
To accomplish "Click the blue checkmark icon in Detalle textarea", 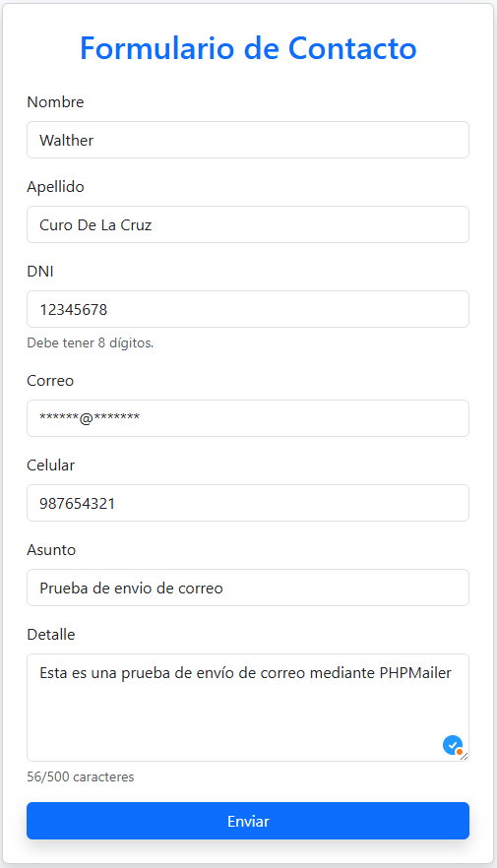I will point(453,745).
